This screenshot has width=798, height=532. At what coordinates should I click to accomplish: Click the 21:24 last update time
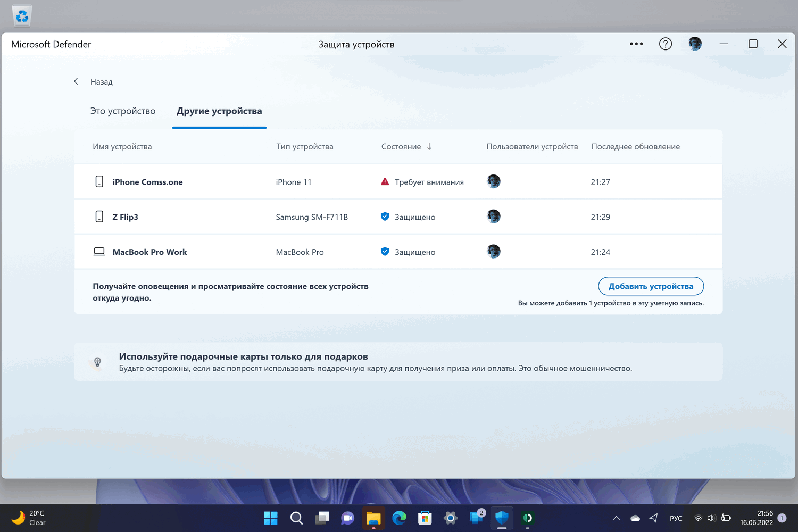point(601,252)
